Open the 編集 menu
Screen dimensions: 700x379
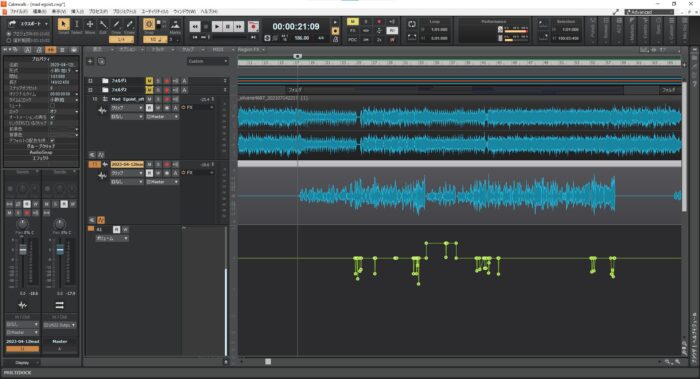(x=40, y=12)
